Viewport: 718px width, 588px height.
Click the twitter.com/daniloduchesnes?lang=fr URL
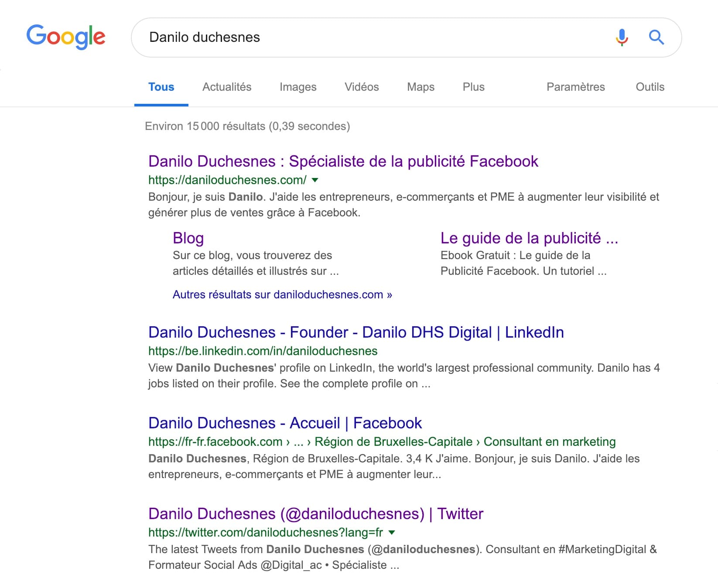tap(266, 532)
